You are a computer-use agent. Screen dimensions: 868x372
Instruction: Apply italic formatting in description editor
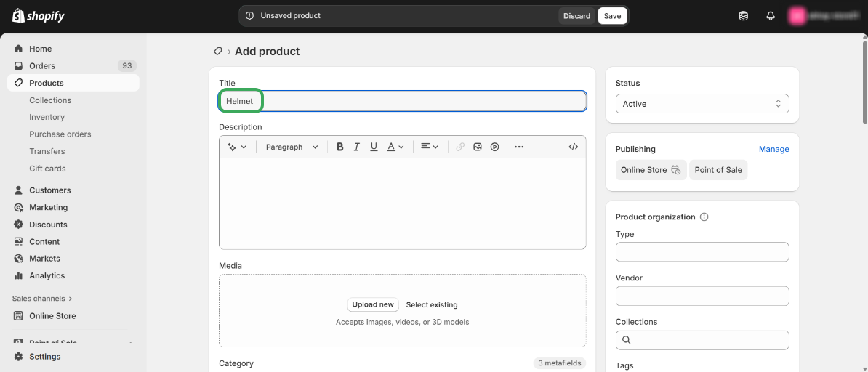pyautogui.click(x=357, y=147)
